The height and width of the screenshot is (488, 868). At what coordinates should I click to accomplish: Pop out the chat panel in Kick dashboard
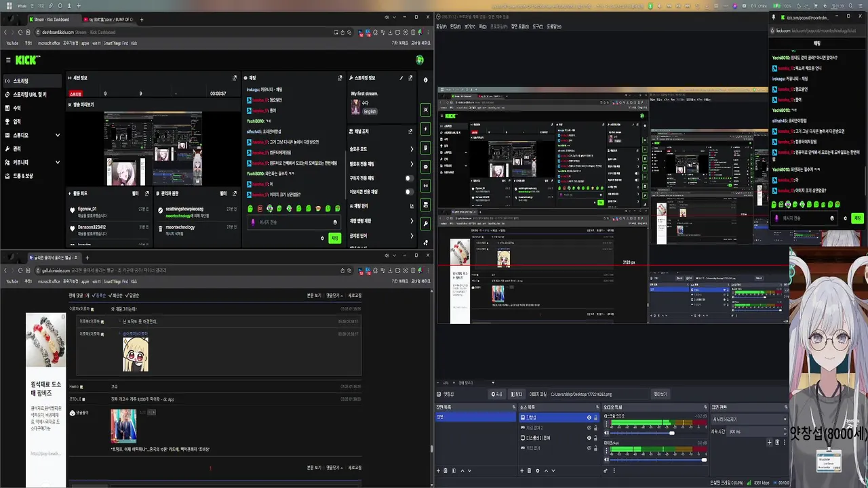click(340, 78)
